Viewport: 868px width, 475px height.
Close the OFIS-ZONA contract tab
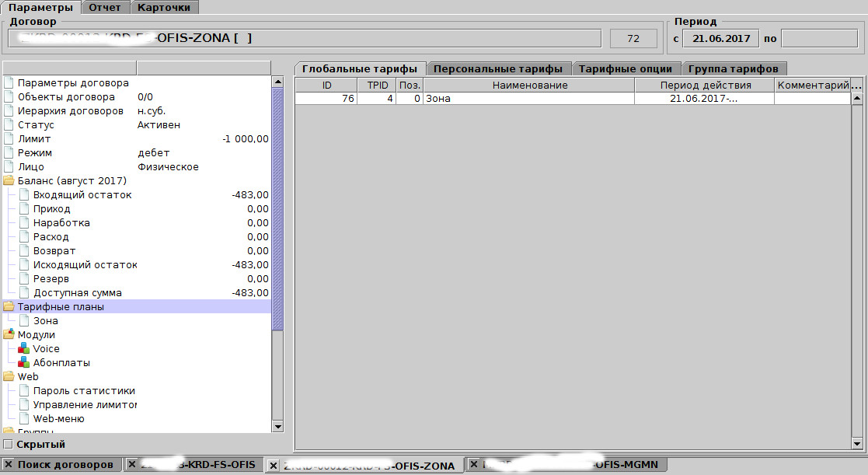(274, 466)
